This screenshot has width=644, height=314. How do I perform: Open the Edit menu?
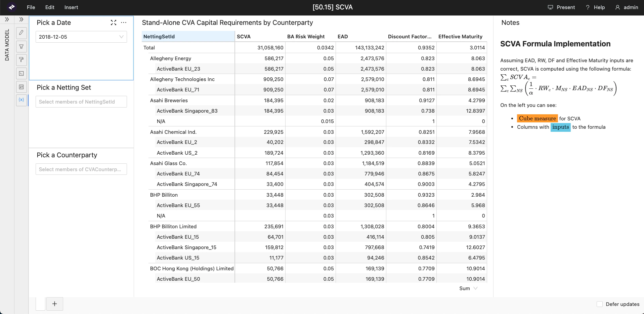pos(50,7)
